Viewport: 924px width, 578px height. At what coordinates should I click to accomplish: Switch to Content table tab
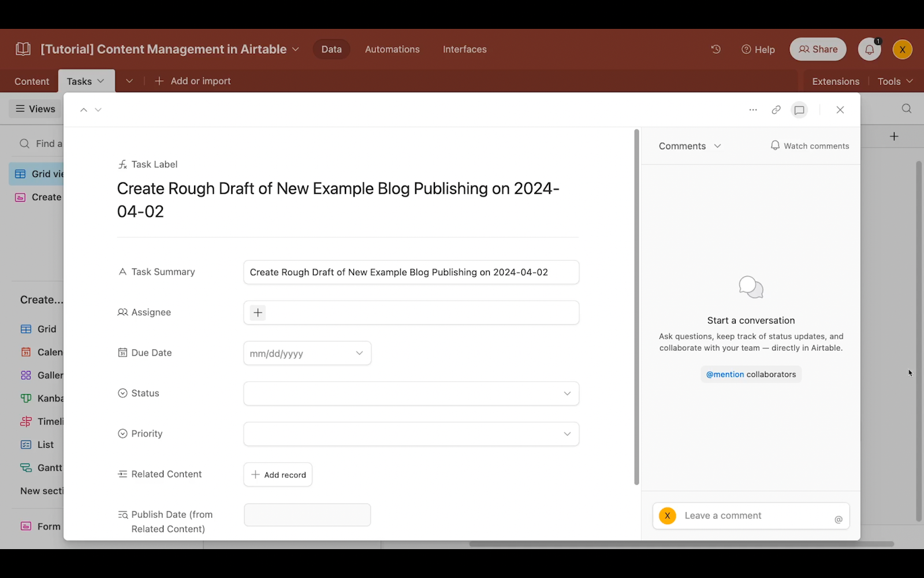[32, 81]
